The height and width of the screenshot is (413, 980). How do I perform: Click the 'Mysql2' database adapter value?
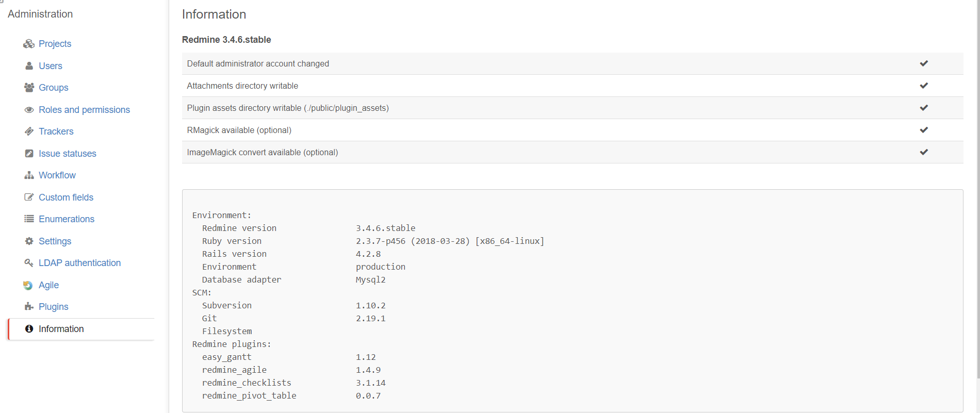click(371, 279)
